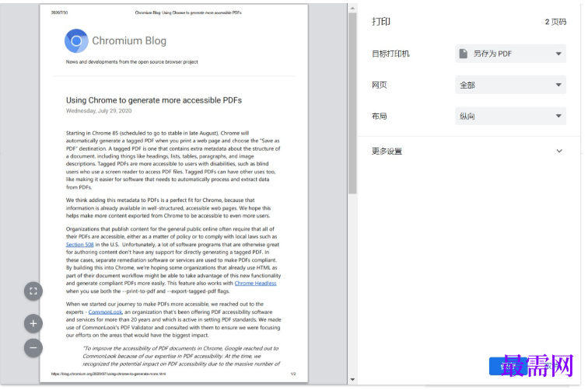588x390 pixels.
Task: Open the 全部 pages dropdown
Action: coord(510,85)
